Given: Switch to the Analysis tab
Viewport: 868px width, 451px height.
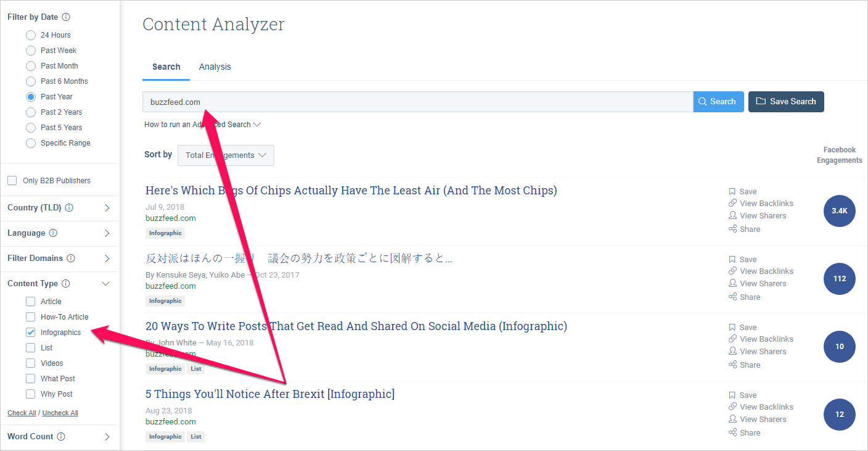Looking at the screenshot, I should [215, 67].
